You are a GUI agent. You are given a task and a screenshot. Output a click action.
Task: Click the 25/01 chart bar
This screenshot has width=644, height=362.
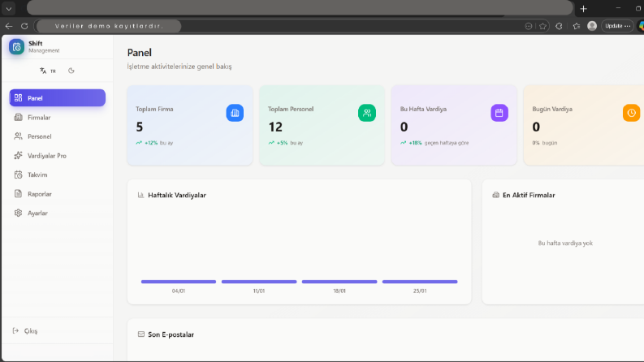coord(420,282)
